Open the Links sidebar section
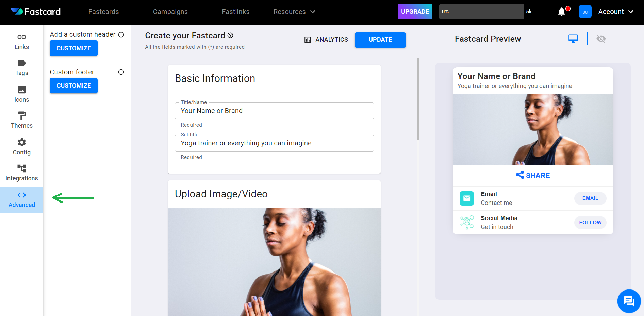The image size is (644, 316). coord(21,41)
